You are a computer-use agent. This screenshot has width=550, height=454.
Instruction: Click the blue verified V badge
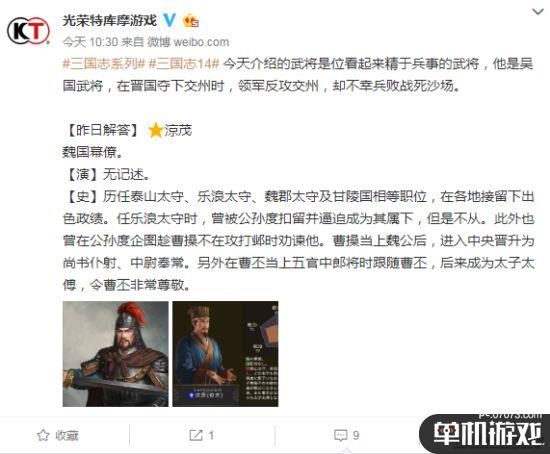coord(170,20)
